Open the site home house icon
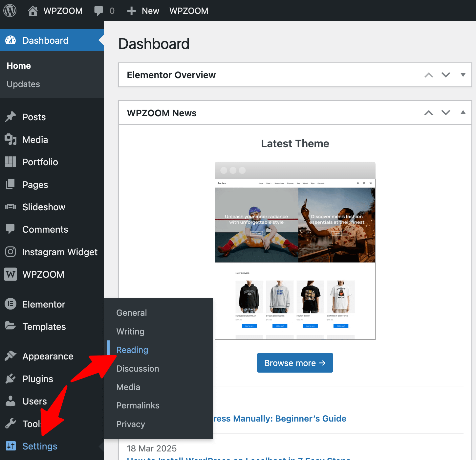This screenshot has width=476, height=460. [32, 11]
